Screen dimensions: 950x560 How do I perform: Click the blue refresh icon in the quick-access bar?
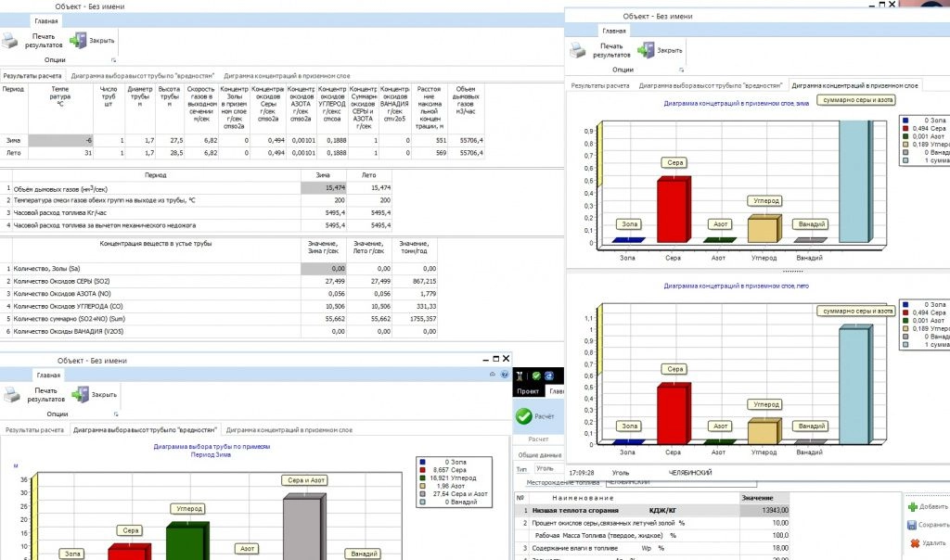coord(549,375)
